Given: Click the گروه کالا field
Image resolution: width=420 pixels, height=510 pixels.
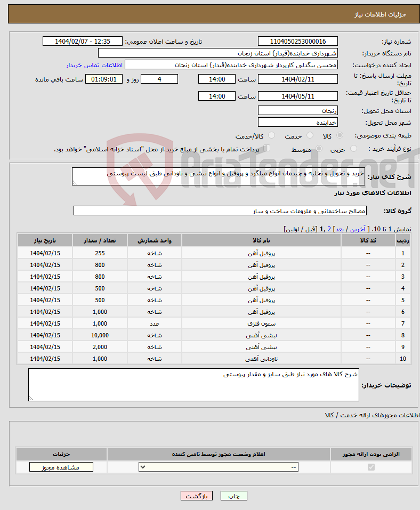Looking at the screenshot, I should [x=220, y=211].
